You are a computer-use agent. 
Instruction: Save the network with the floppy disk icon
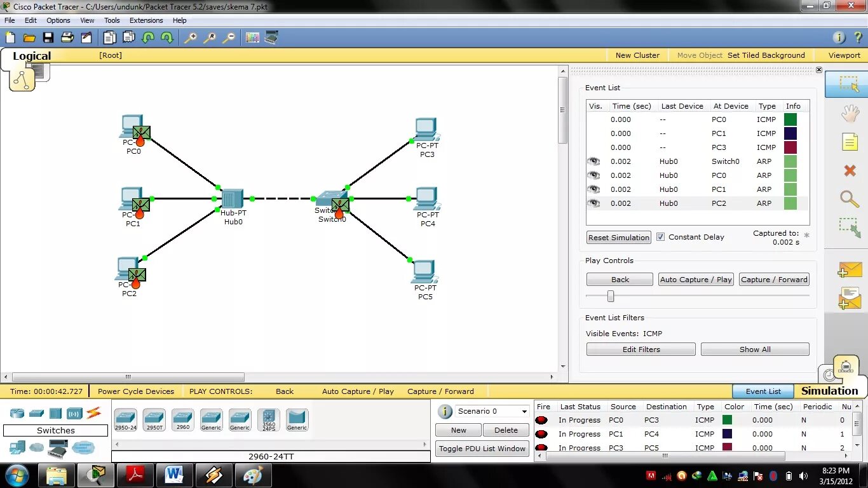tap(48, 37)
